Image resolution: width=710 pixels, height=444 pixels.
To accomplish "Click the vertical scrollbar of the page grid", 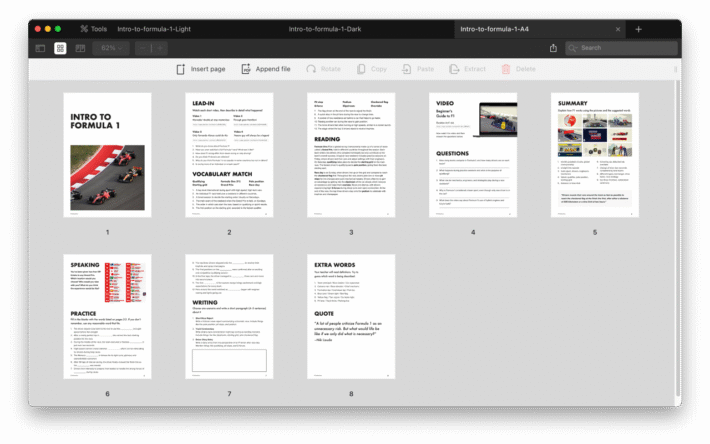I will coord(678,238).
